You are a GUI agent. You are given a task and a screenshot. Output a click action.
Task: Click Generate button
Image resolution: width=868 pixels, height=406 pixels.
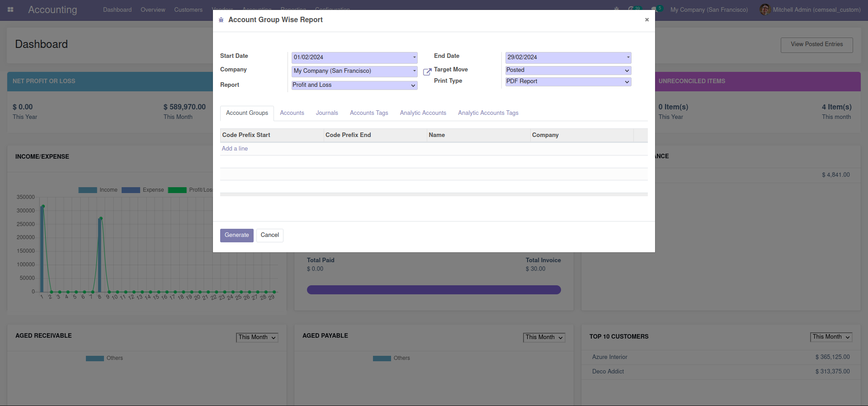pos(237,235)
